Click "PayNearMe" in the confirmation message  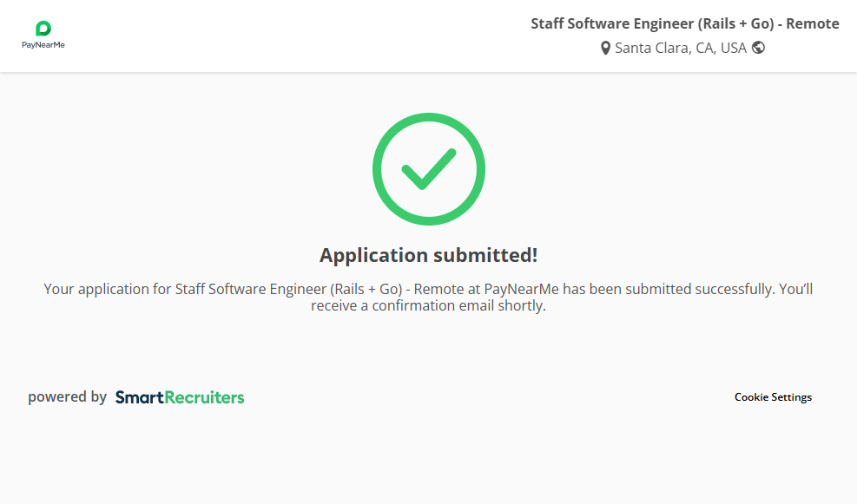tap(521, 289)
